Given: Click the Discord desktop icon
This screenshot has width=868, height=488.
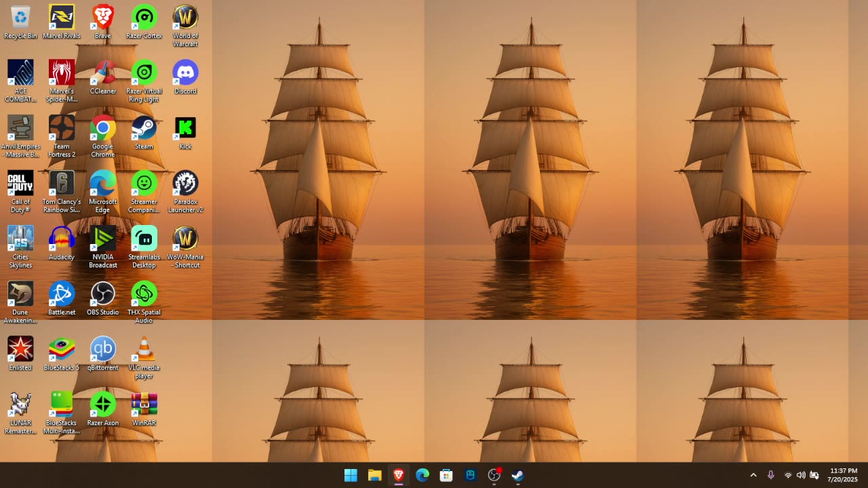Looking at the screenshot, I should coord(185,77).
